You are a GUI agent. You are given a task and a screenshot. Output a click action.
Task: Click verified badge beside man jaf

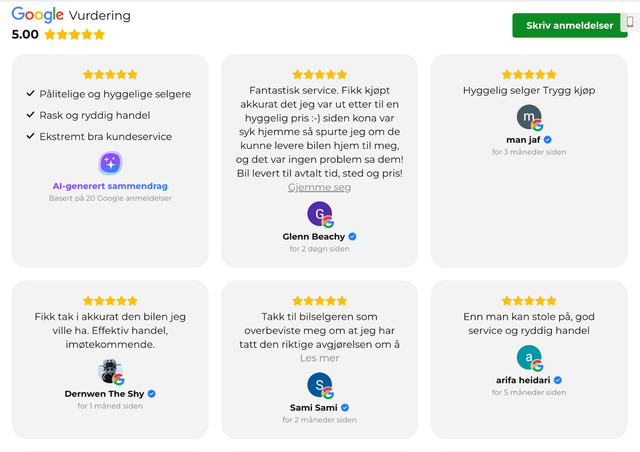coord(548,140)
